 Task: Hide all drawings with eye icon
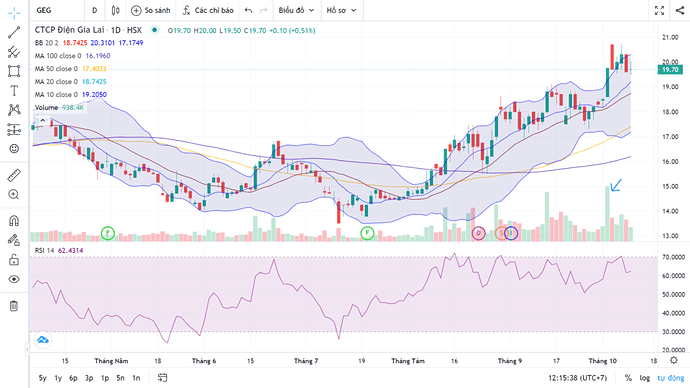coord(14,279)
